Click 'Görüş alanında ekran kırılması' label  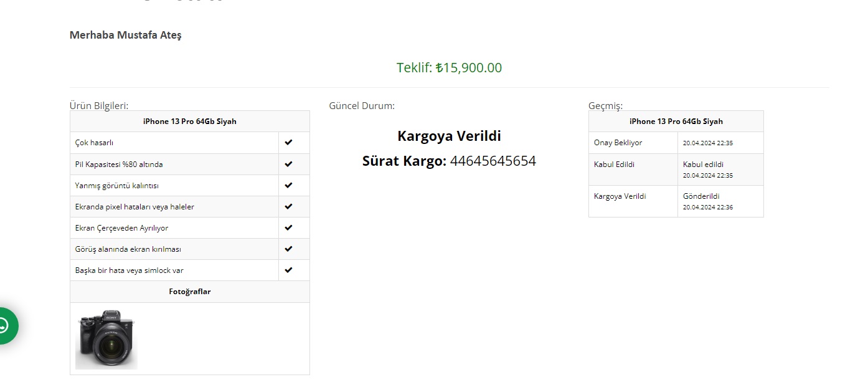(128, 249)
